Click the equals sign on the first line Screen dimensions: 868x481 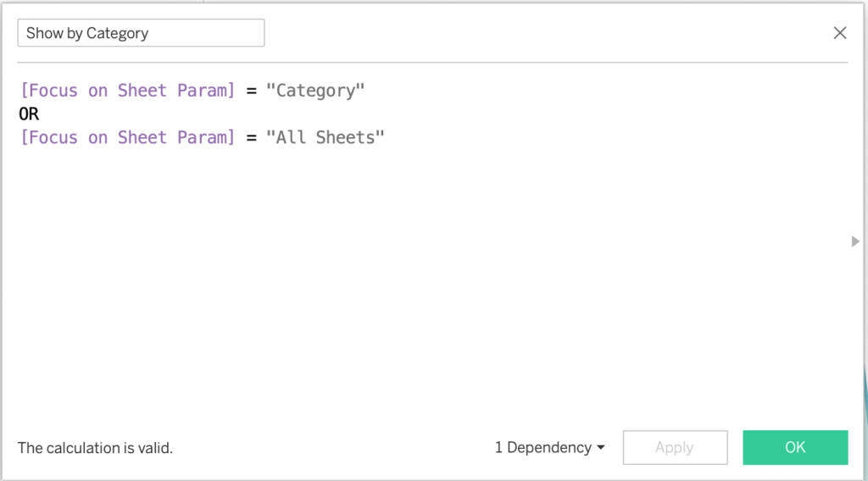coord(251,91)
